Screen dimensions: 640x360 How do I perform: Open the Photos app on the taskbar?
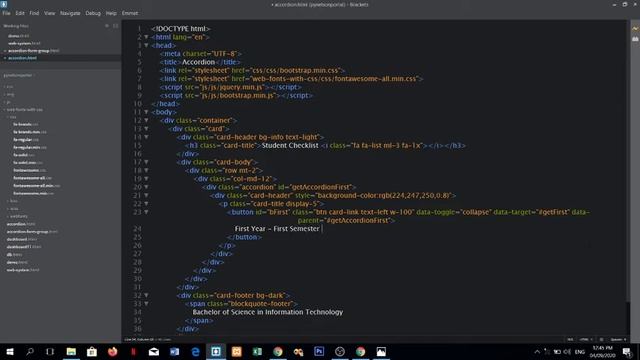381,351
